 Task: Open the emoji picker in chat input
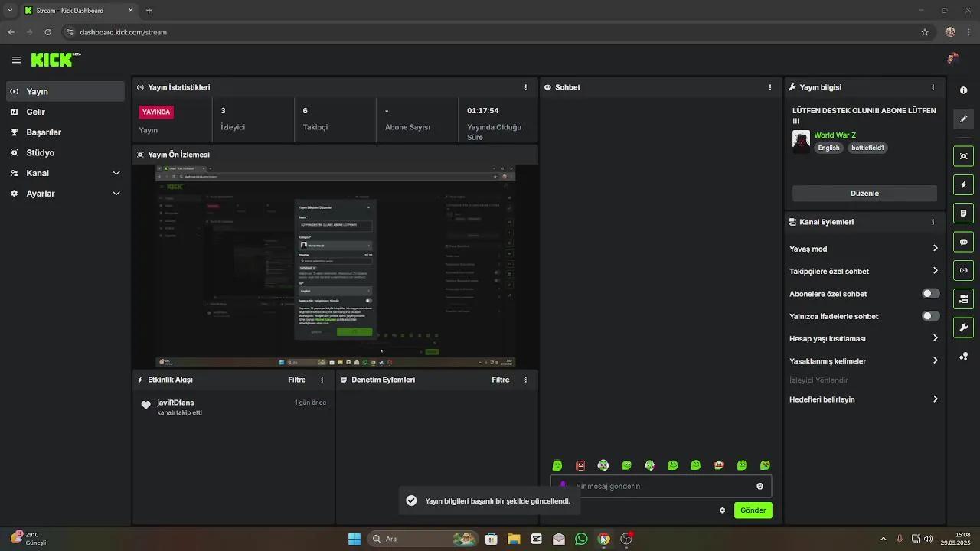click(x=759, y=486)
